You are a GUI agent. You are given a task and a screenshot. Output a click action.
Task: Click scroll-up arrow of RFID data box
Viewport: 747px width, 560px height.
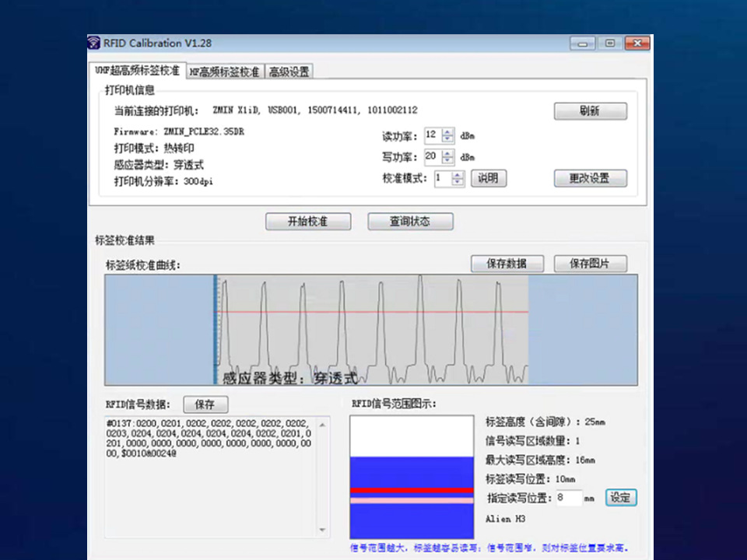coord(323,425)
